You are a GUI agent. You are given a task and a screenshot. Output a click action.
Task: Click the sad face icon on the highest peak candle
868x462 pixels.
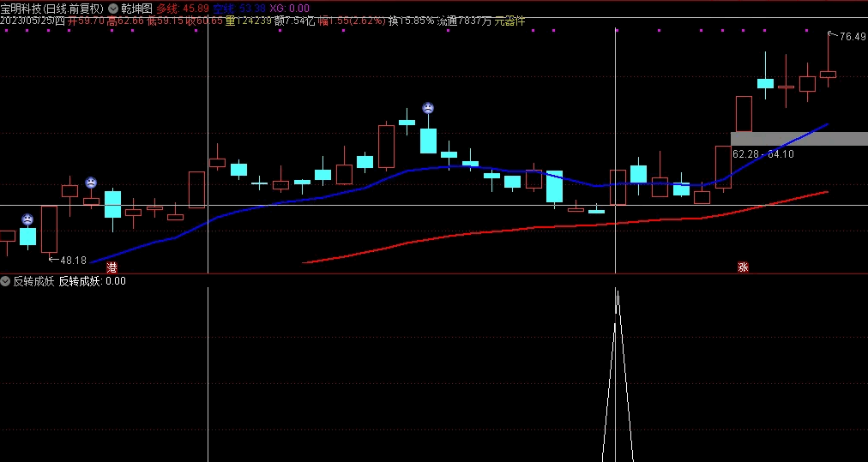(428, 108)
